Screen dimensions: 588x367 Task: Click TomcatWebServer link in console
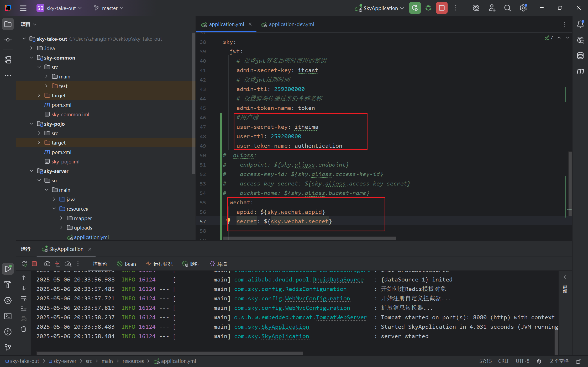click(342, 317)
